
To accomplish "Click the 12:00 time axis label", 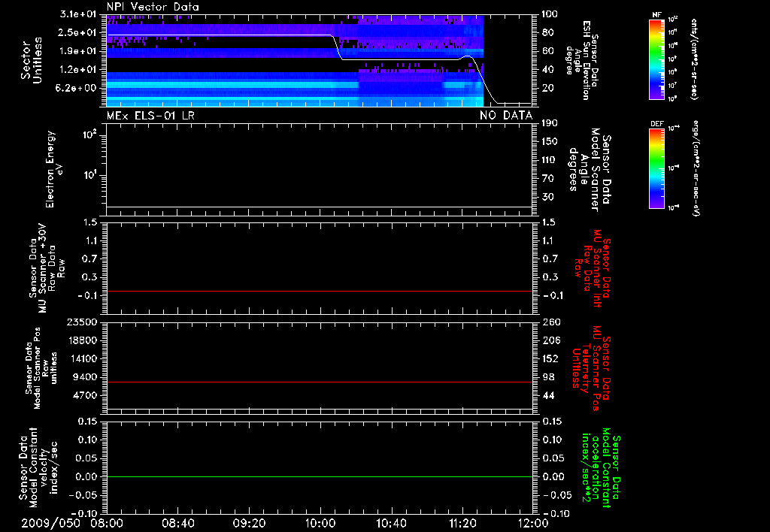I will pos(533,523).
